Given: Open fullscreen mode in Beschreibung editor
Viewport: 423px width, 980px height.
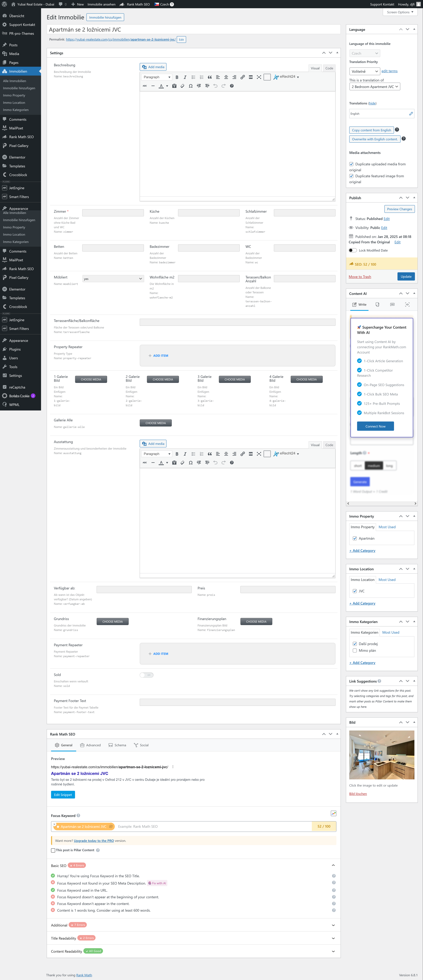Looking at the screenshot, I should coord(259,77).
